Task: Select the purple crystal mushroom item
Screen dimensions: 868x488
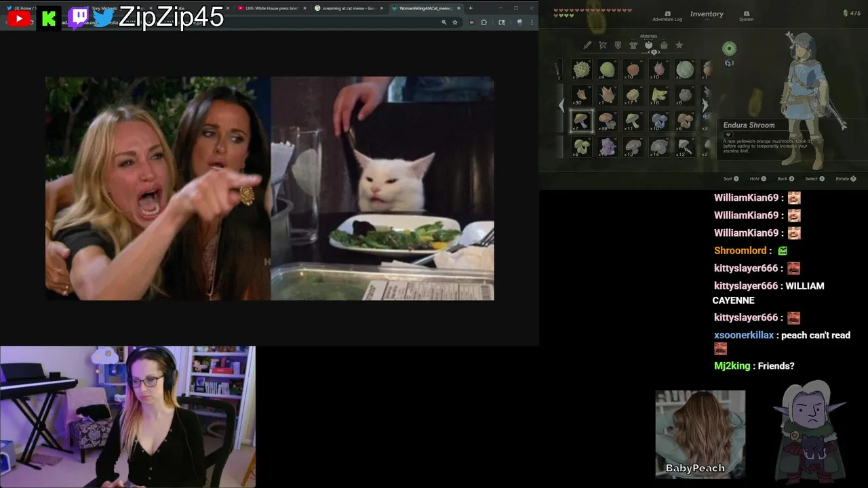Action: (607, 146)
